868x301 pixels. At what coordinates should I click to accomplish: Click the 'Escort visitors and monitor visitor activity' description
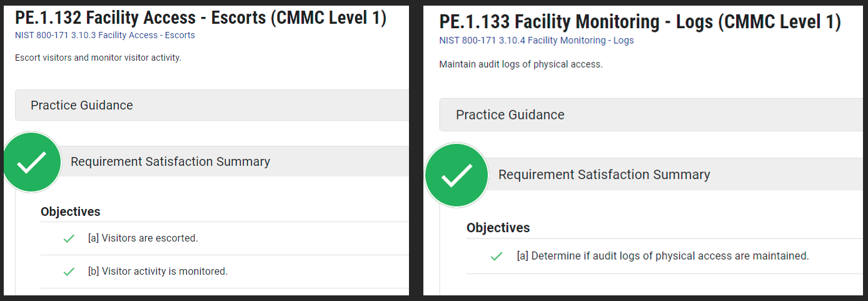click(x=98, y=58)
